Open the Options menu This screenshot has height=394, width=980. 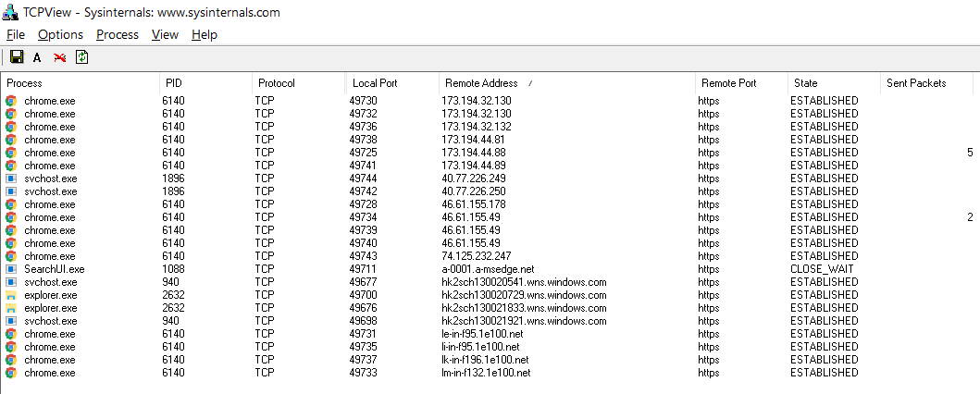pyautogui.click(x=60, y=34)
